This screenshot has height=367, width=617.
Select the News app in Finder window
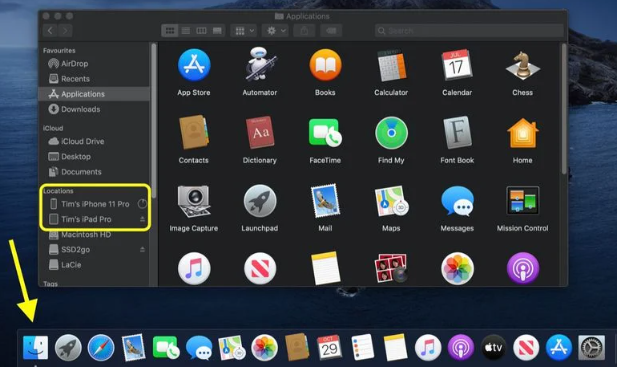pyautogui.click(x=260, y=268)
